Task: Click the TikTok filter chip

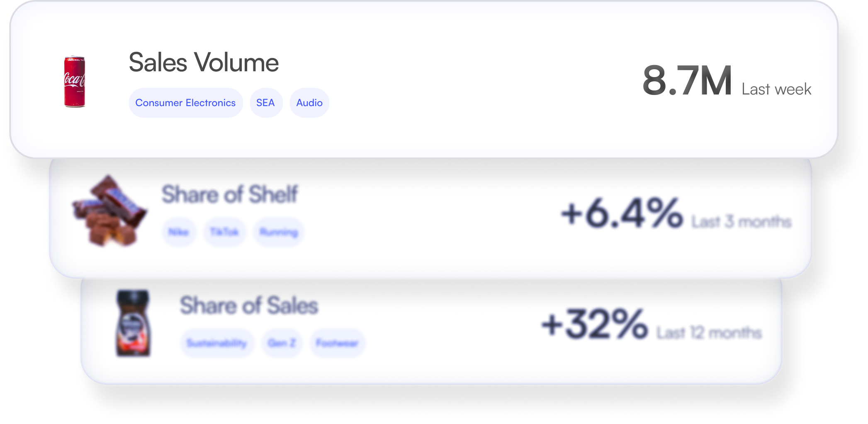Action: click(224, 232)
